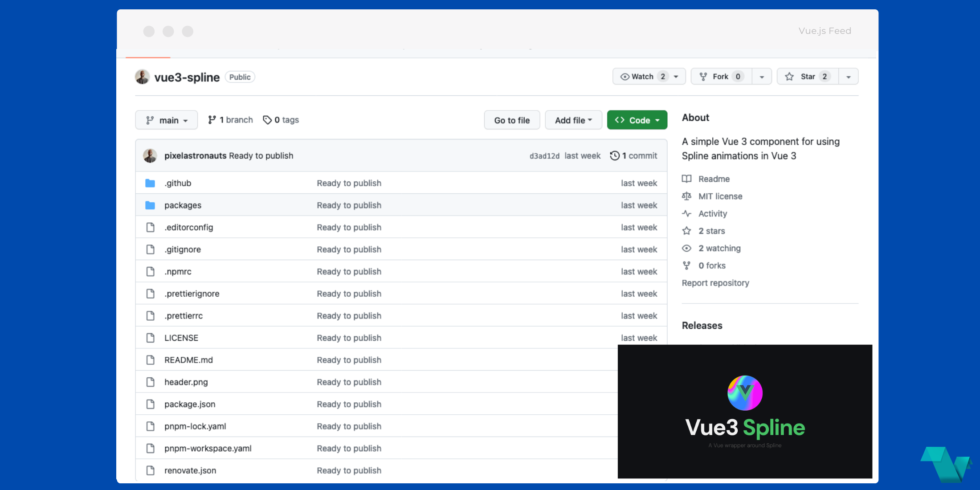This screenshot has width=980, height=490.
Task: Open the main branch selector
Action: 166,120
